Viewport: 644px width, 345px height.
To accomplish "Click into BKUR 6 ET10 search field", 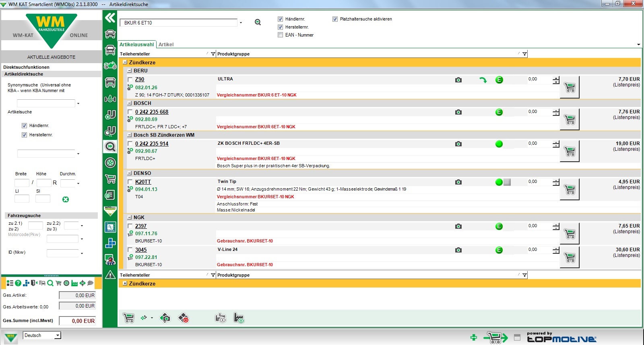I will coord(179,23).
